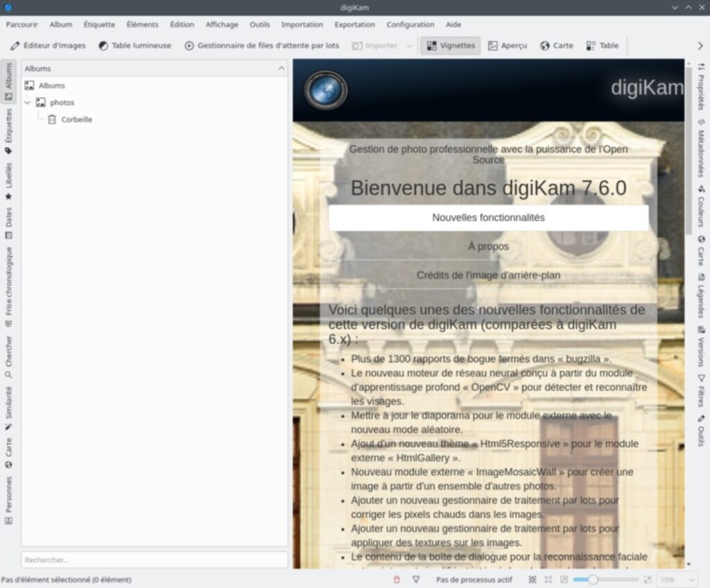
Task: Click the trash icon in status bar
Action: pos(397,580)
